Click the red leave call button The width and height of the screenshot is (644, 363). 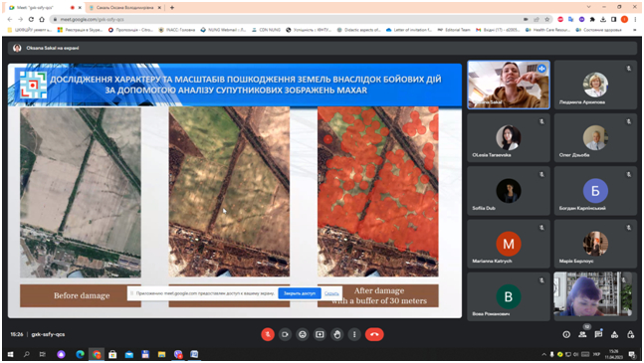point(374,334)
